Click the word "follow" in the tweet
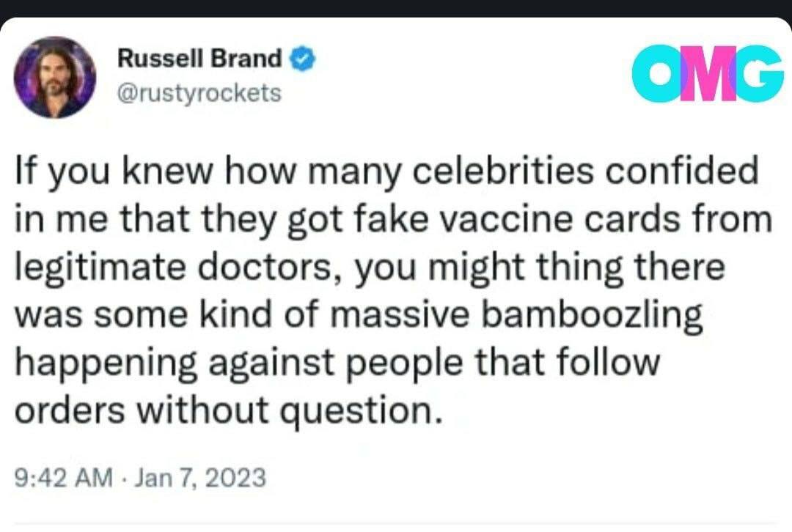The image size is (792, 532). 614,364
